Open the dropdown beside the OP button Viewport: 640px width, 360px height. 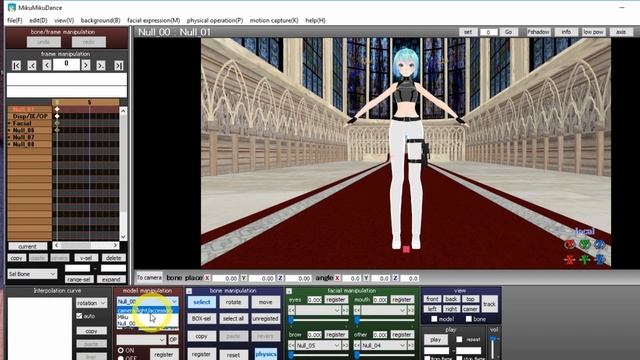coord(141,340)
